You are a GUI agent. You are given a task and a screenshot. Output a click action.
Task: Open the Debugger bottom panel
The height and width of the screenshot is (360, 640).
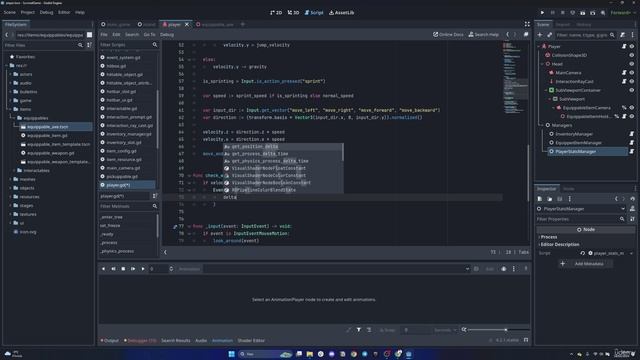(140, 340)
